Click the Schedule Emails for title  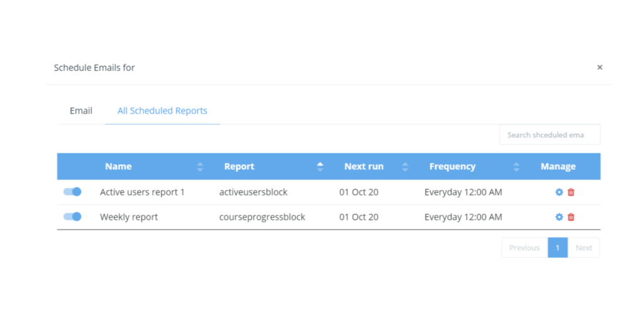tap(94, 68)
